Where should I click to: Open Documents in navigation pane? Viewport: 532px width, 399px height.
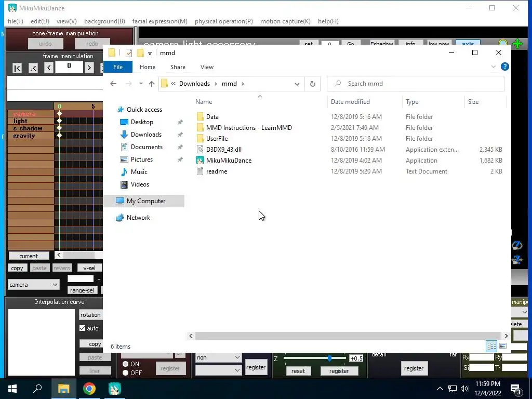147,147
